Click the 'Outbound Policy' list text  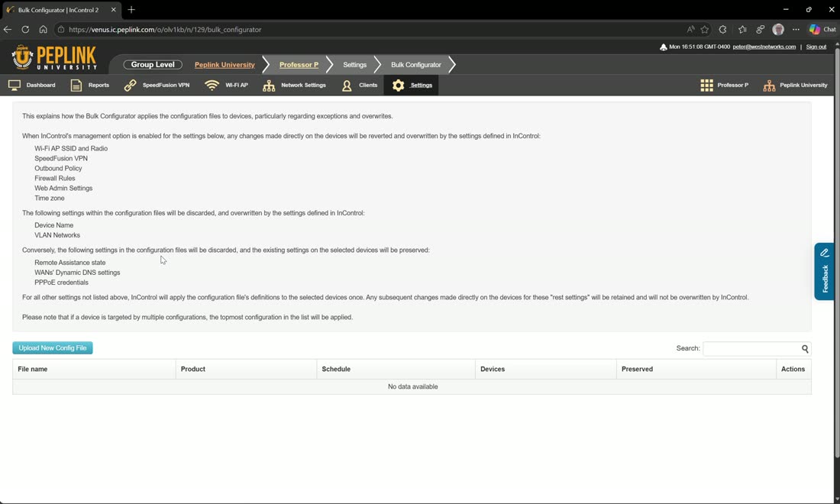[58, 168]
